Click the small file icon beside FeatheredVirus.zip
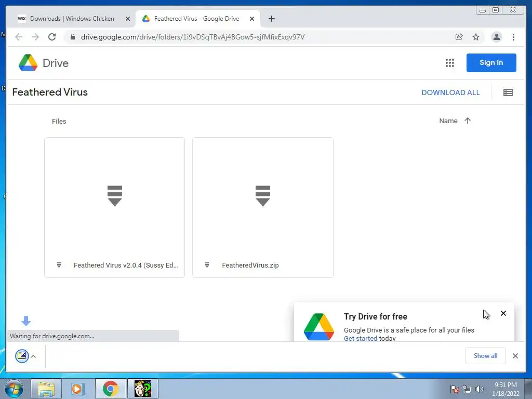 tap(207, 265)
